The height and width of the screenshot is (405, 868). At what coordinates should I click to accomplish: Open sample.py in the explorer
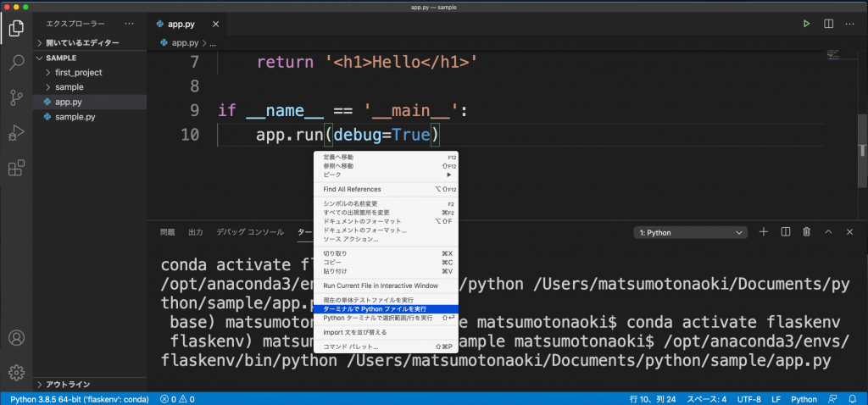click(75, 116)
